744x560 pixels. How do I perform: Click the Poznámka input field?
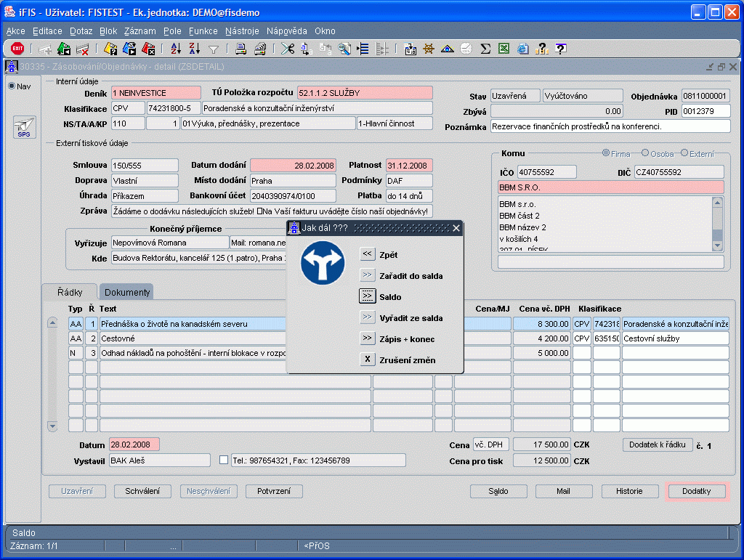point(610,126)
